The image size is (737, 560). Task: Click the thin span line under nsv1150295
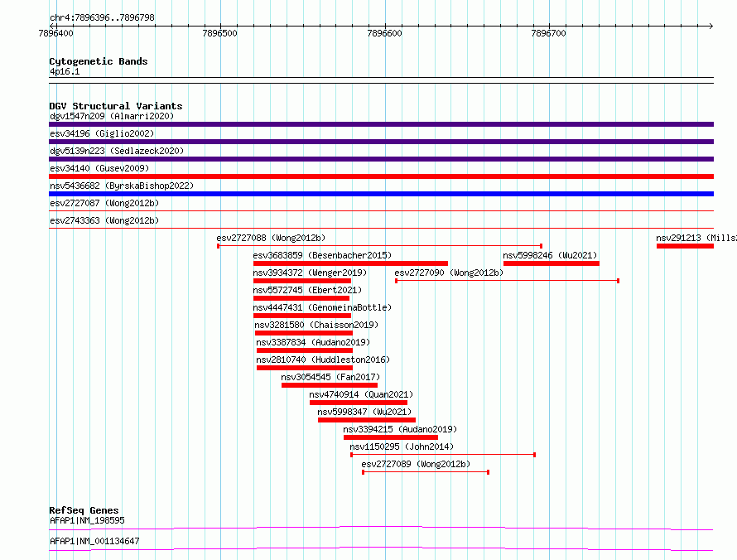click(x=443, y=455)
